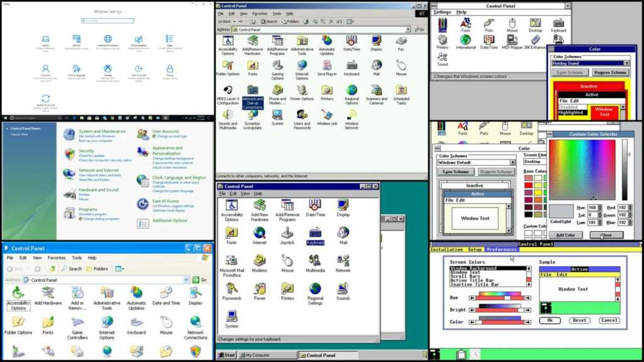Pick the black swatch in Basic Colors
644x362 pixels.
pos(528,215)
